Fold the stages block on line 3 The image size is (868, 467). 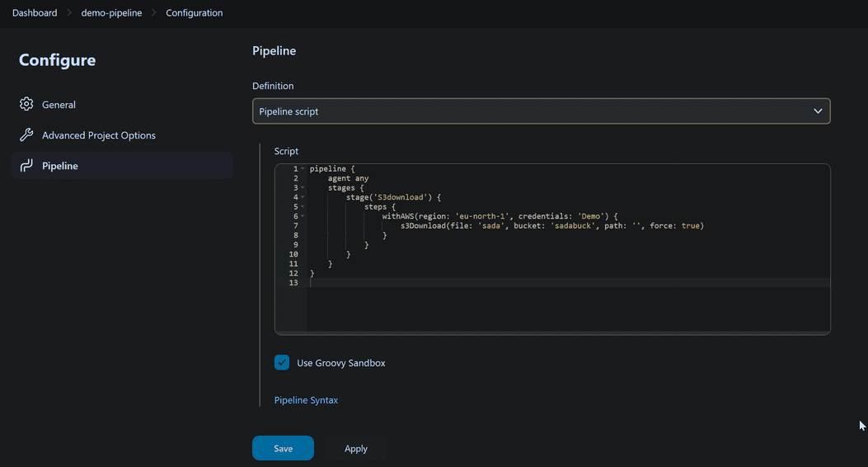pyautogui.click(x=303, y=188)
